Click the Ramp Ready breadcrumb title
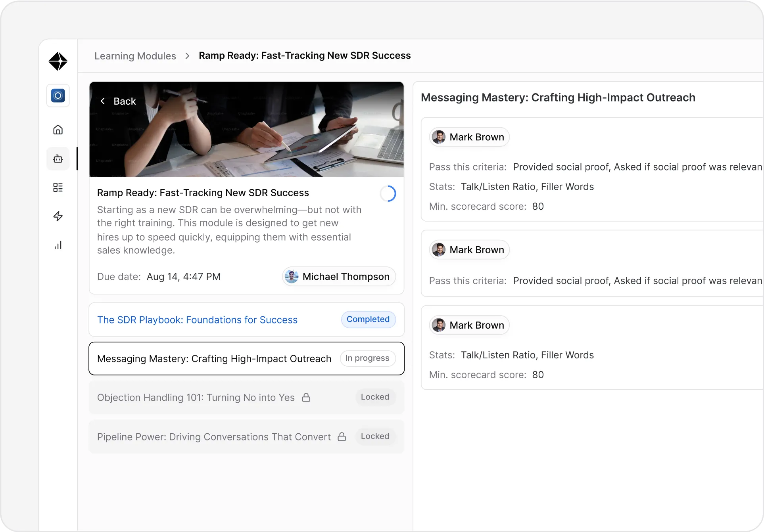Viewport: 764px width, 532px height. coord(305,56)
